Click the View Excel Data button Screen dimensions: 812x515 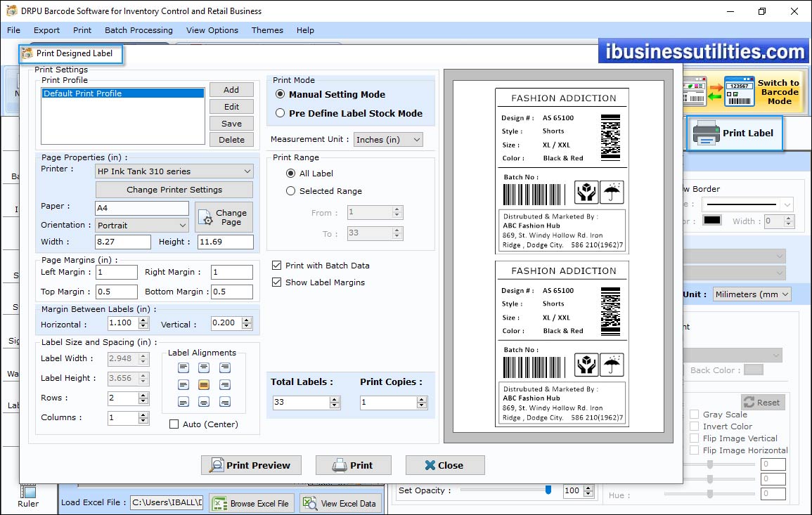pos(340,504)
